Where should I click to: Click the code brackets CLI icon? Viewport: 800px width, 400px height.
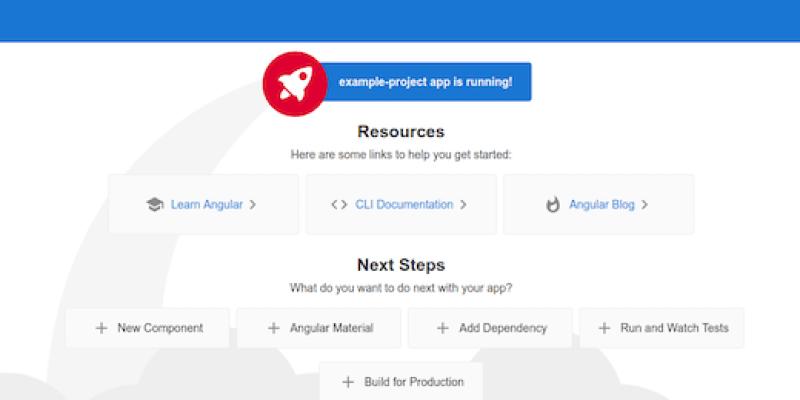point(339,204)
